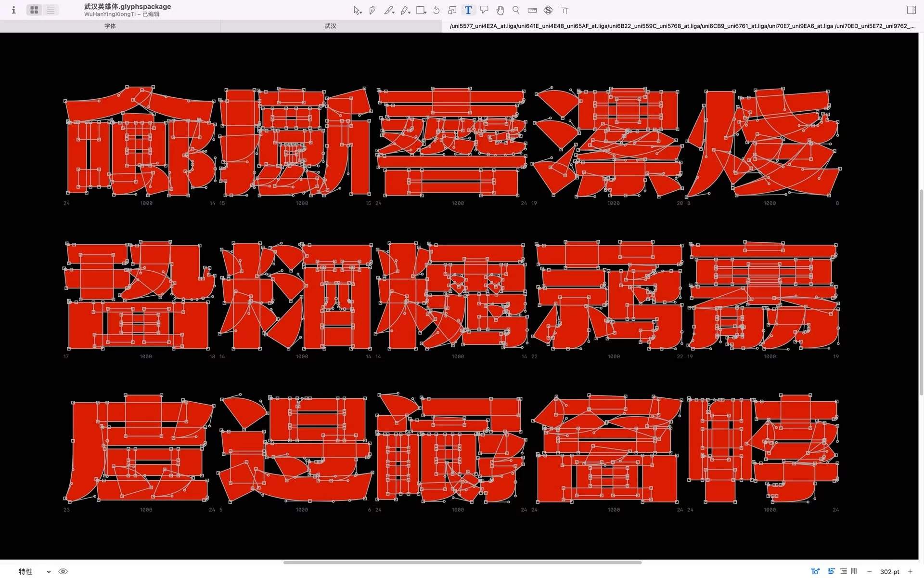Set vertical text layout
Viewport: 924px width, 578px height.
854,571
